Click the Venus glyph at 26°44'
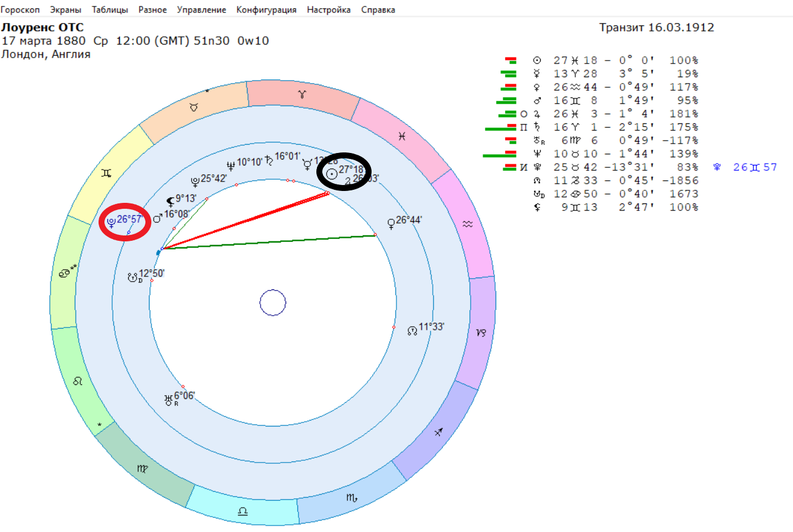 (391, 224)
